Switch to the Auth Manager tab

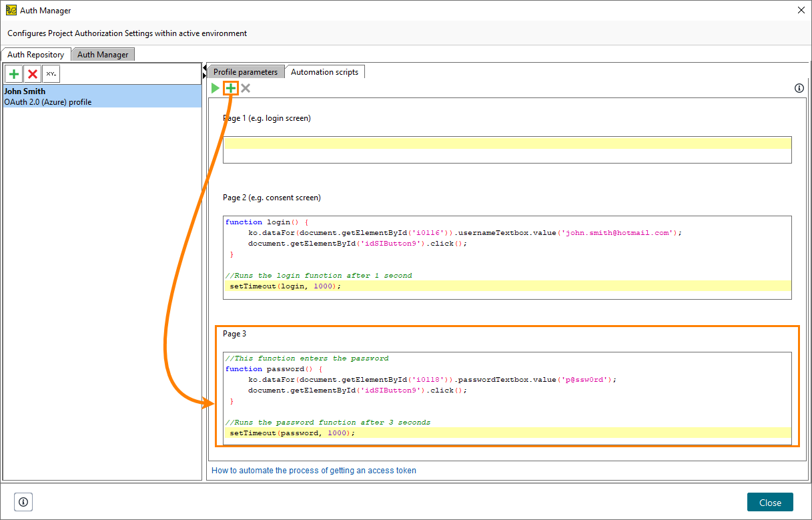pos(103,54)
